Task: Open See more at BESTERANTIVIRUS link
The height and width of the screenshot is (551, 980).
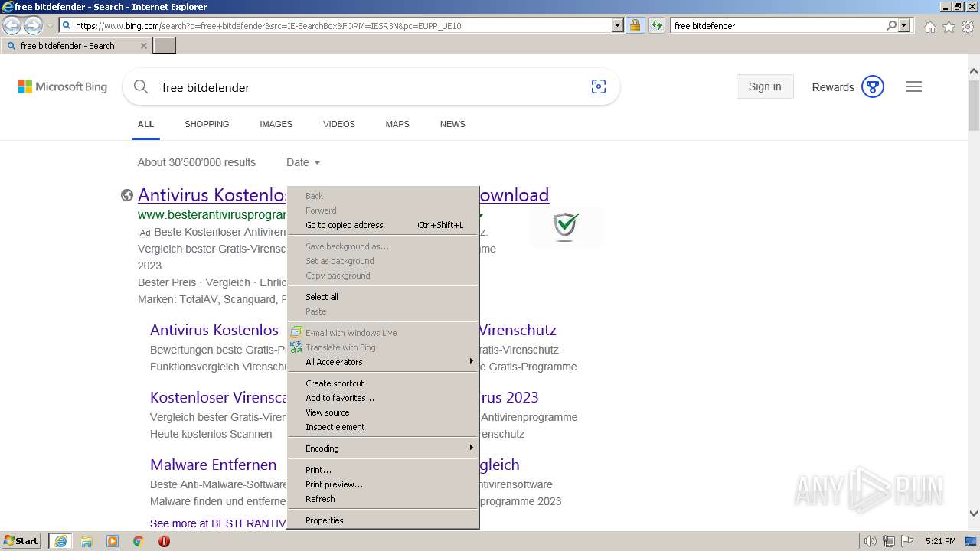Action: pos(218,523)
